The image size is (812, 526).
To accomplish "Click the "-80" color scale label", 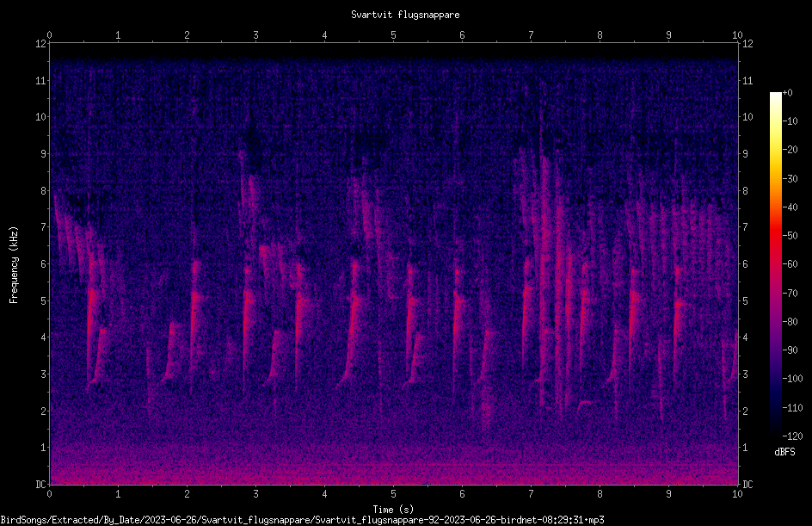I will coord(790,322).
